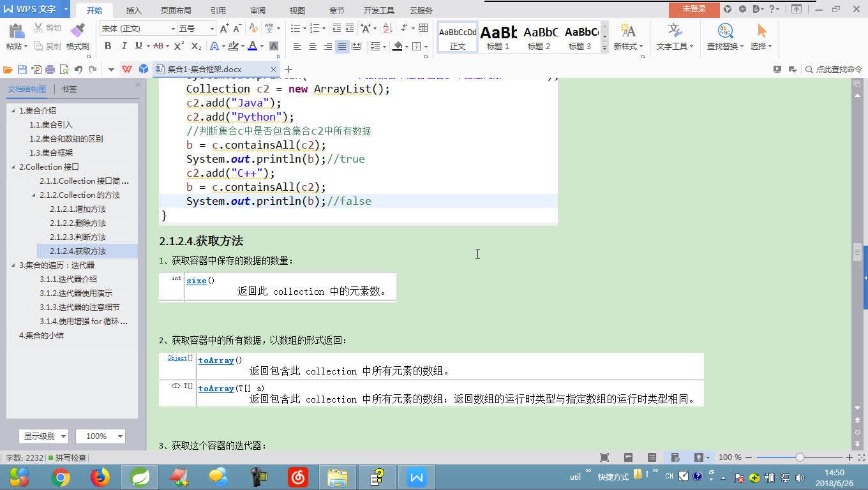Open the 显示级别 dropdown
868x490 pixels.
tap(43, 436)
